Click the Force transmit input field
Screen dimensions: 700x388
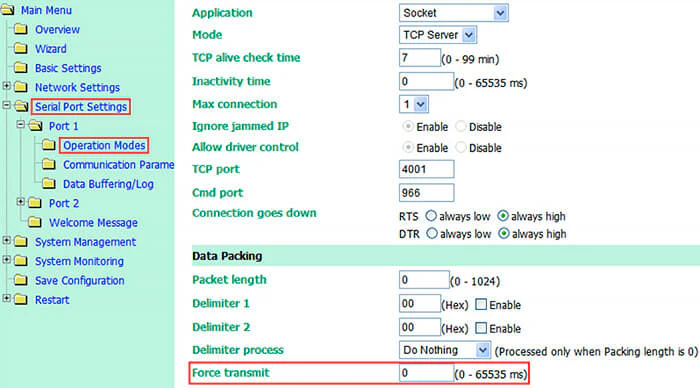[x=426, y=373]
